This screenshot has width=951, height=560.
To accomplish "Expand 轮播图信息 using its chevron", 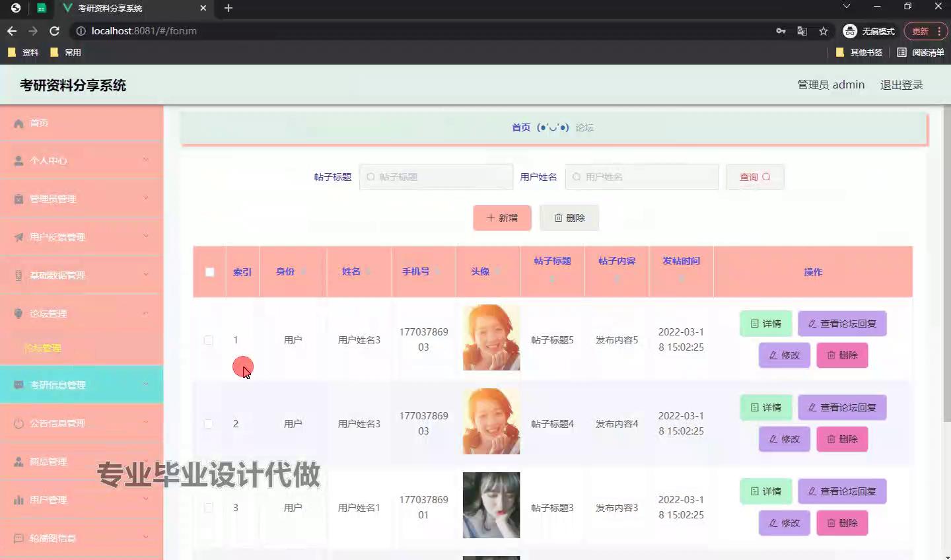I will coord(145,537).
